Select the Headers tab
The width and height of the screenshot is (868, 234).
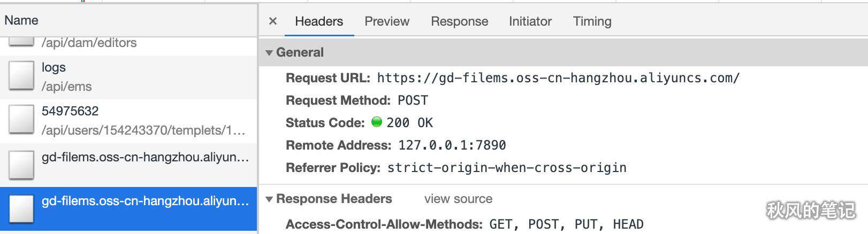tap(319, 21)
